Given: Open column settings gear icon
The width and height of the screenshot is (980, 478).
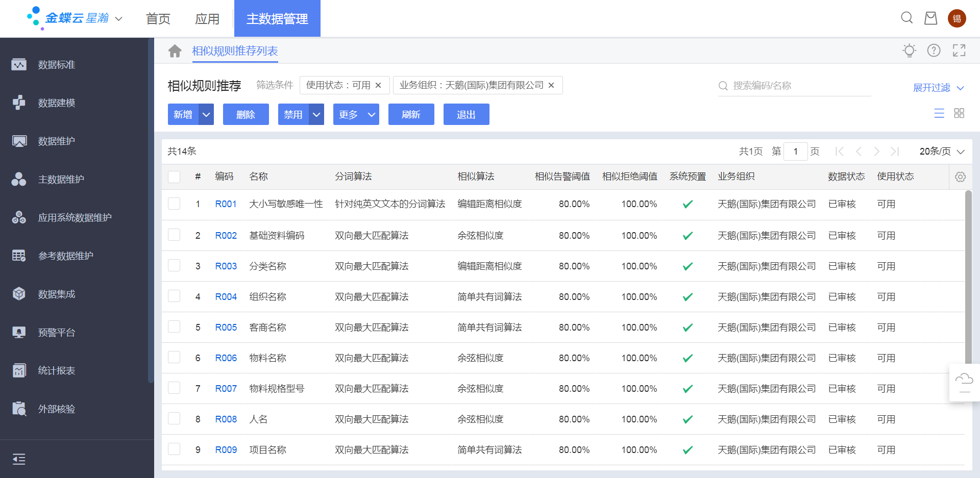Looking at the screenshot, I should [x=960, y=177].
